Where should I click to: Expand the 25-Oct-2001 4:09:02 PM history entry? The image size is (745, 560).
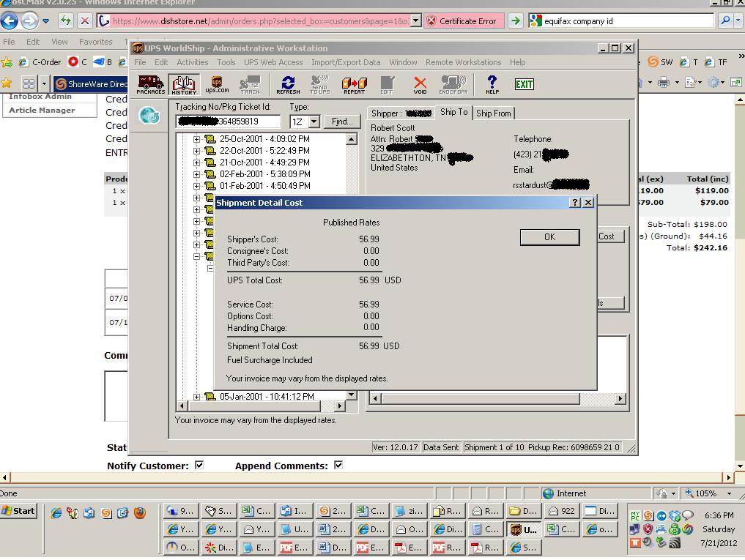click(197, 139)
